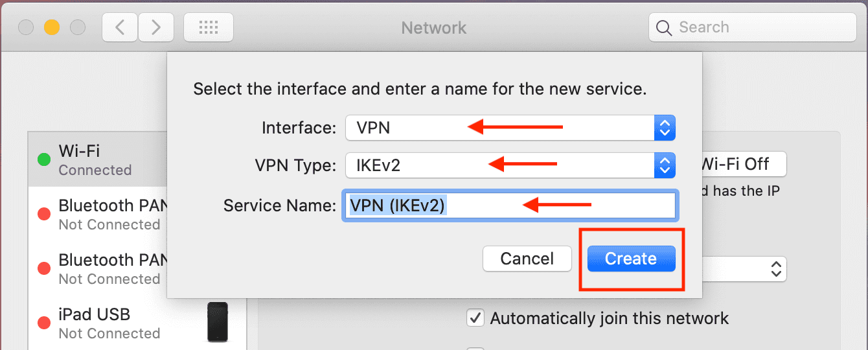868x350 pixels.
Task: Toggle Automatically join this network checkbox
Action: pyautogui.click(x=475, y=318)
